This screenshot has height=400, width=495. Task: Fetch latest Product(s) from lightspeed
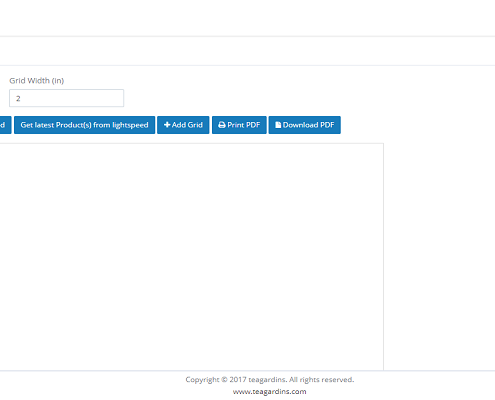pyautogui.click(x=84, y=125)
